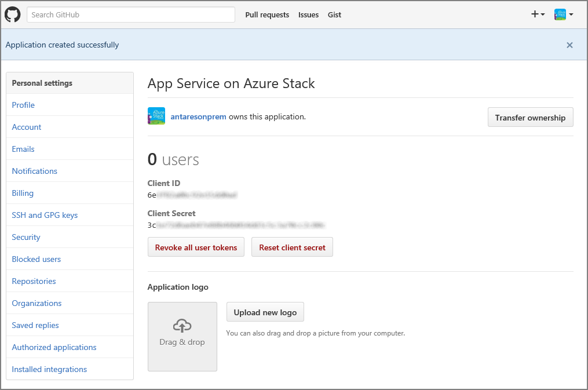Navigate to Gist
588x390 pixels.
coord(334,14)
